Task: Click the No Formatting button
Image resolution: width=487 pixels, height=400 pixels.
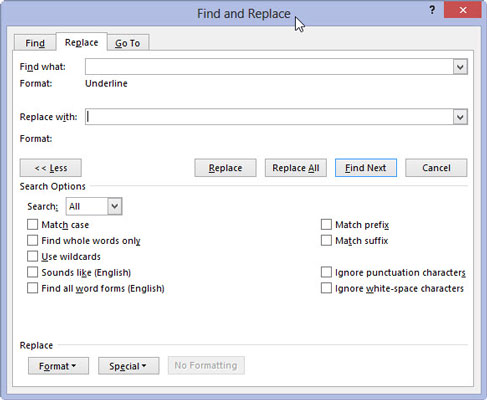Action: pos(206,366)
